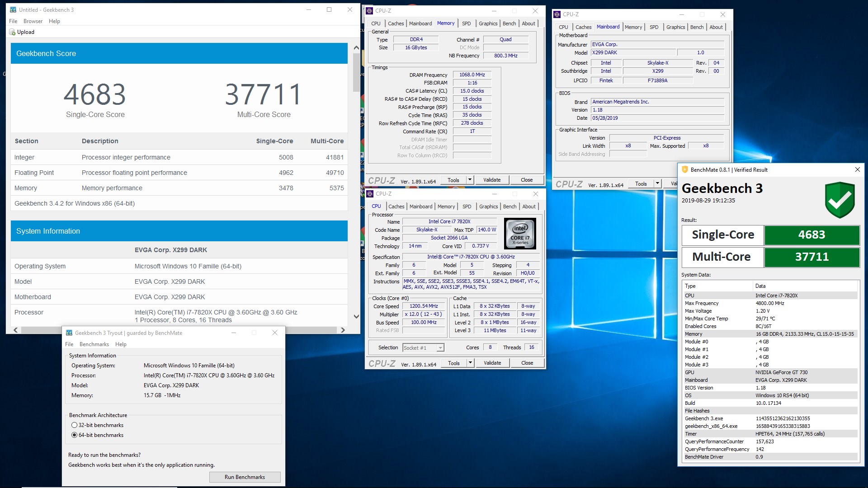
Task: Click Geekbench horizontal scrollbar right arrow
Action: pos(343,330)
